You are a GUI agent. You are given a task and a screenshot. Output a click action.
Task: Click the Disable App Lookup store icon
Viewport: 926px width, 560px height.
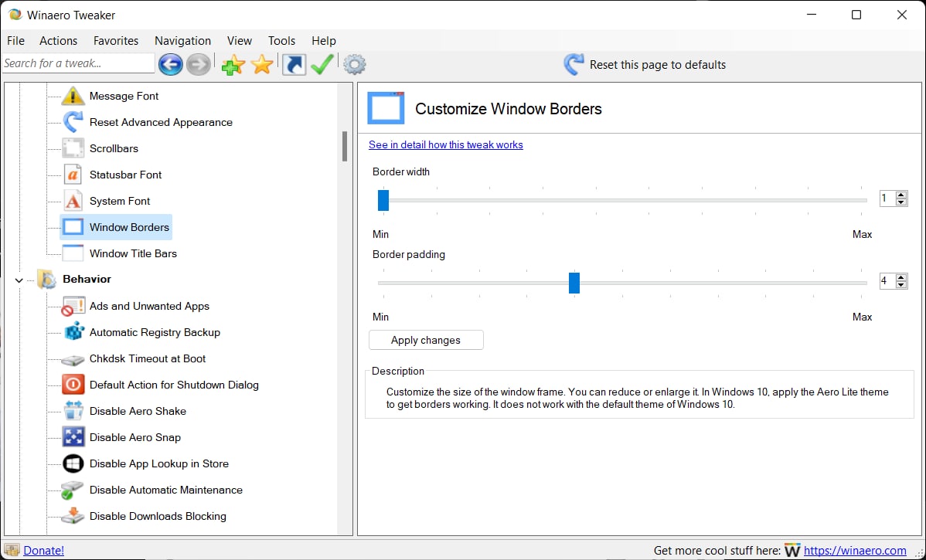pyautogui.click(x=73, y=463)
